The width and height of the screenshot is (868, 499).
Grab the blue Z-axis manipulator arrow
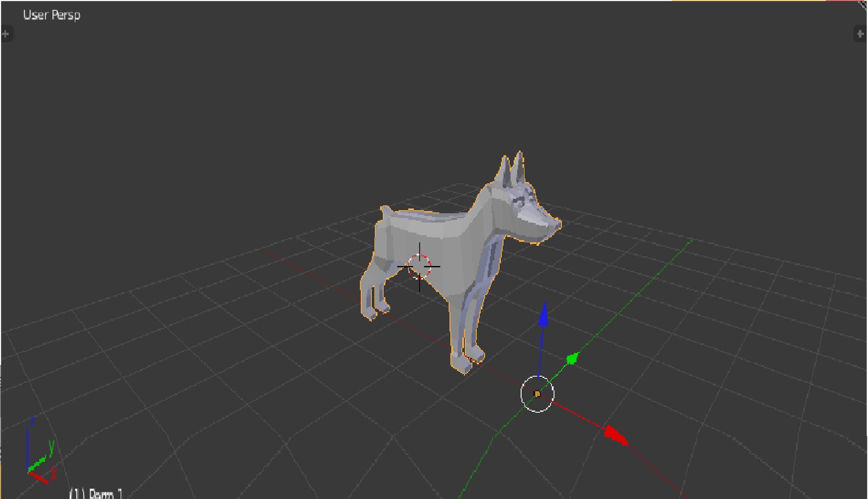point(544,315)
